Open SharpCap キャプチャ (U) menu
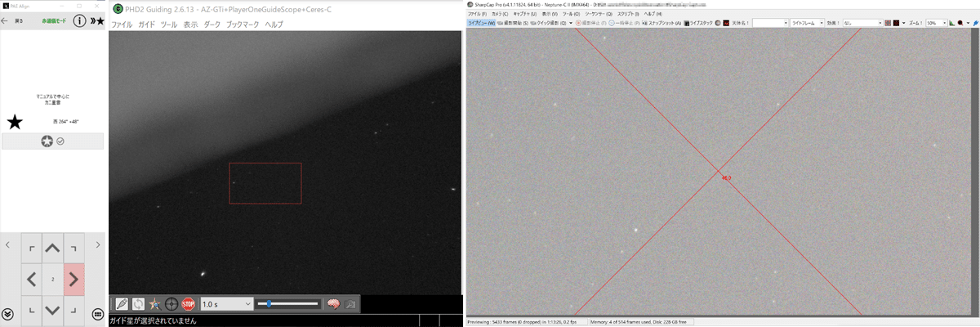The image size is (980, 327). point(524,14)
